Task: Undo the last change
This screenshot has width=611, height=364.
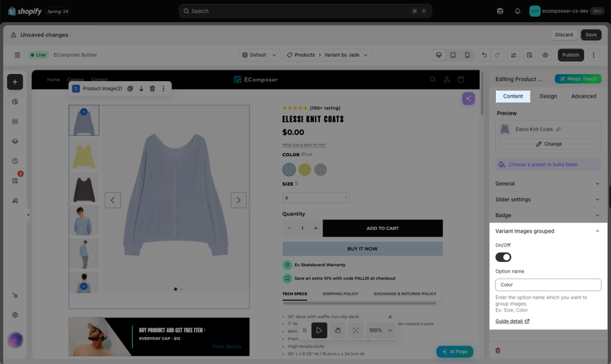Action: tap(484, 55)
